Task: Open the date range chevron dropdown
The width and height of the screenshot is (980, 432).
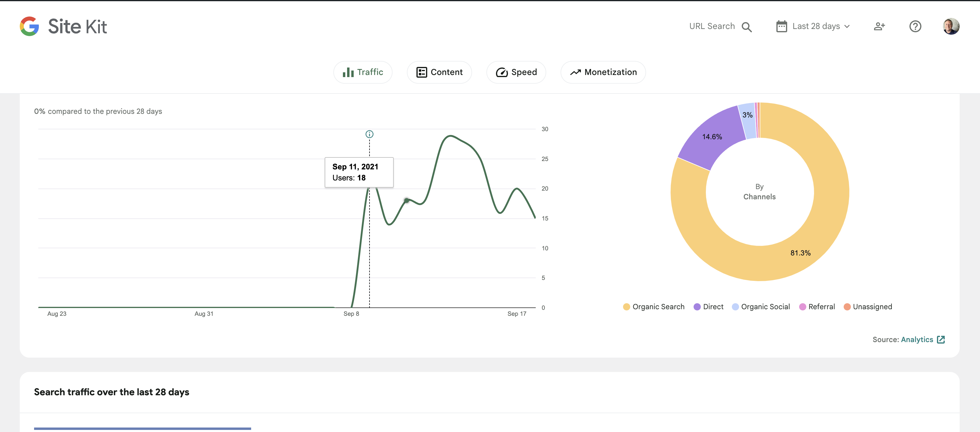Action: [x=847, y=26]
